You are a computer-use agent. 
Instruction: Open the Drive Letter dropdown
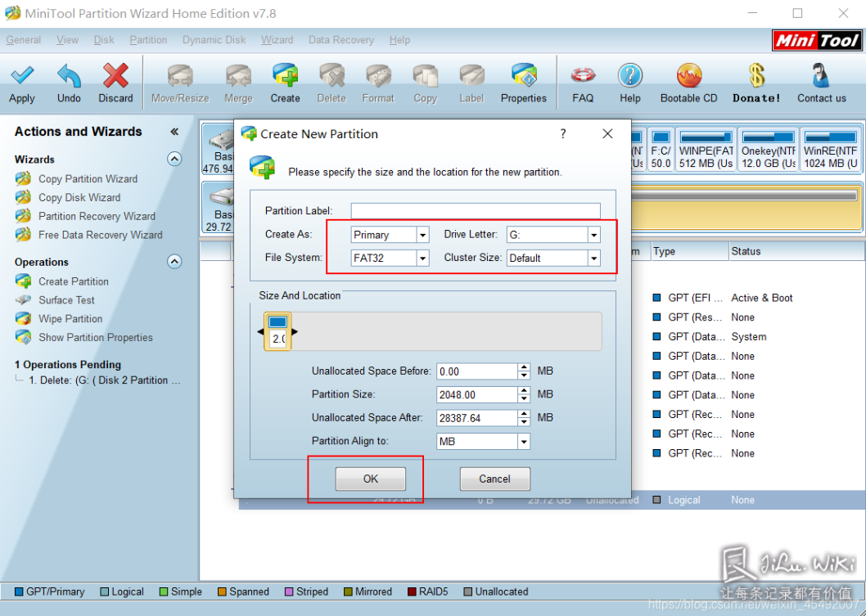(x=593, y=235)
